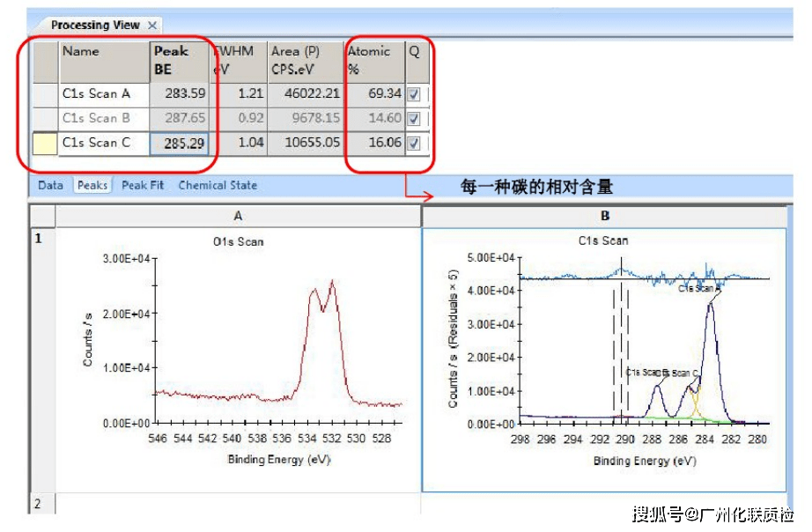Edit the 285.29 peak BE cell
The image size is (812, 532).
(179, 144)
